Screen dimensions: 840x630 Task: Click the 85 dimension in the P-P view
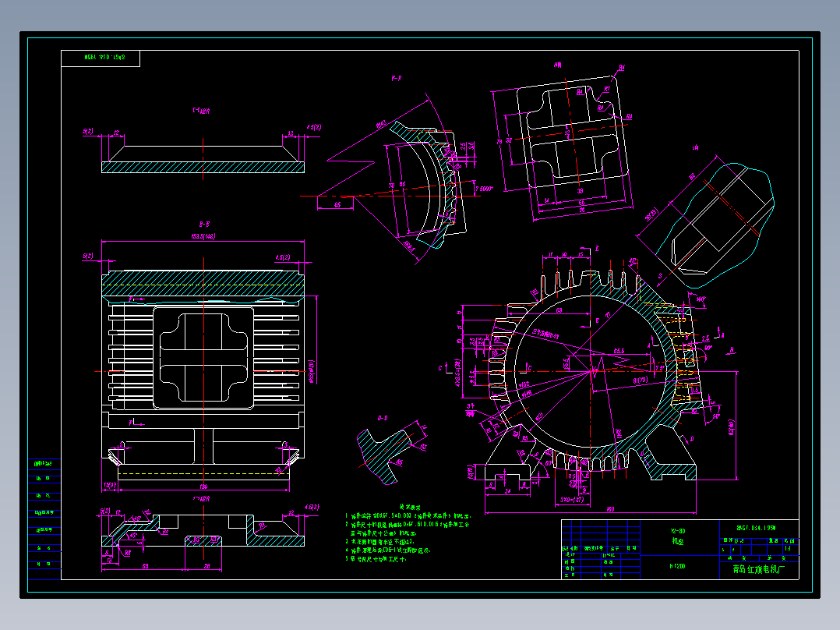[337, 204]
